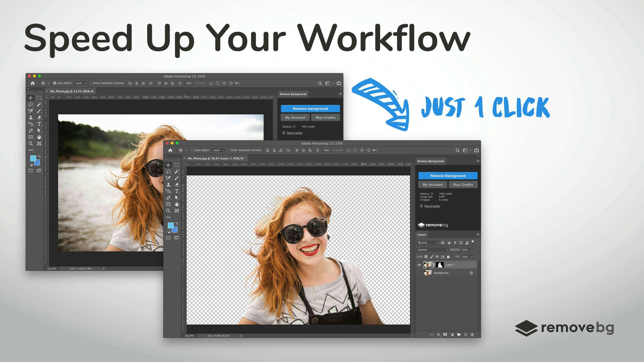Check Show Transform Controls in the front window
Image resolution: width=644 pixels, height=362 pixels.
coord(228,150)
